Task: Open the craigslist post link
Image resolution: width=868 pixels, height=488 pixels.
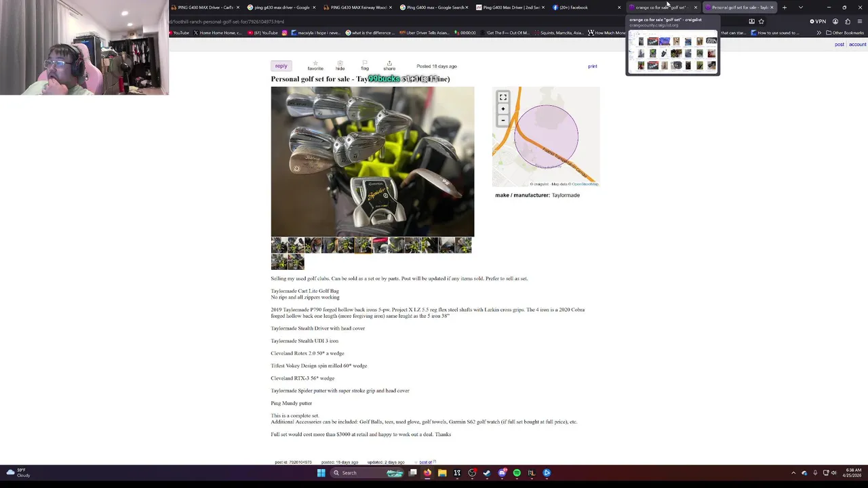Action: pyautogui.click(x=839, y=45)
